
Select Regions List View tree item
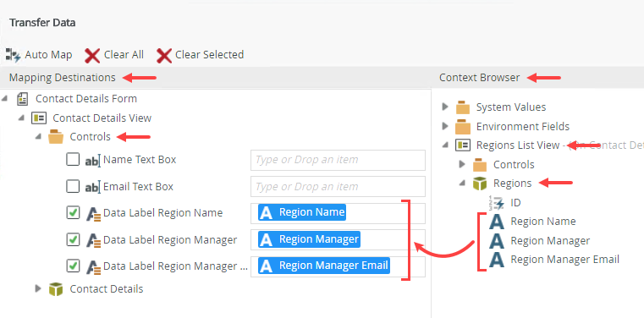[518, 145]
